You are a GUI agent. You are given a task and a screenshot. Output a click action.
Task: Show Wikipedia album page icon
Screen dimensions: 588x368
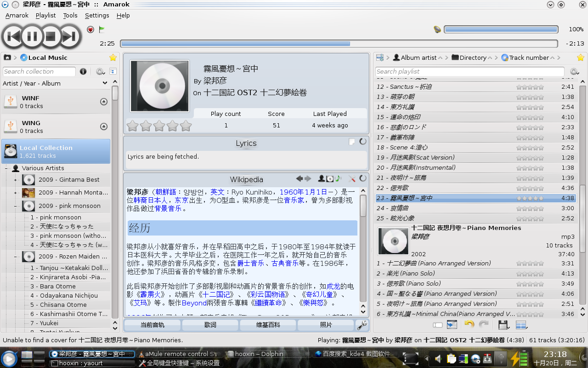pyautogui.click(x=330, y=178)
